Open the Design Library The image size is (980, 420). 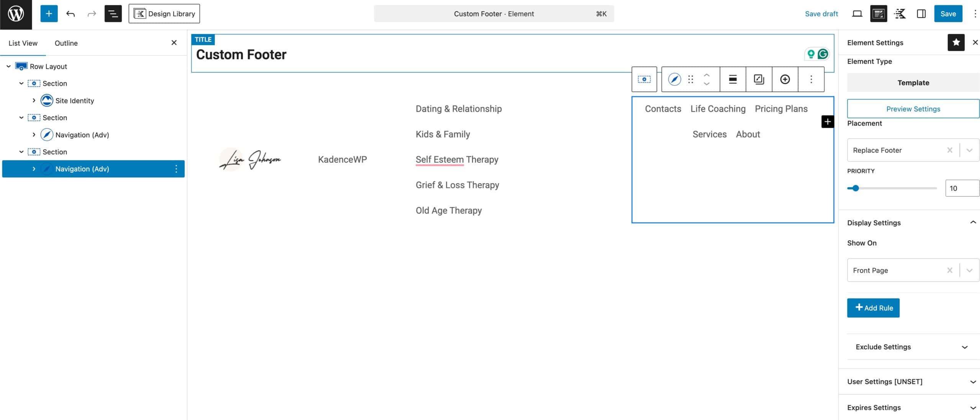(x=164, y=13)
